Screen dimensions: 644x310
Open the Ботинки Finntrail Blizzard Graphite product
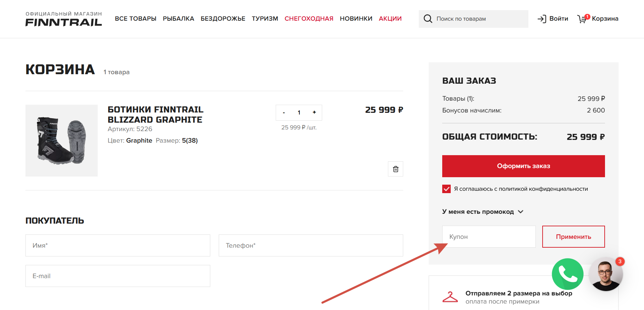tap(156, 115)
